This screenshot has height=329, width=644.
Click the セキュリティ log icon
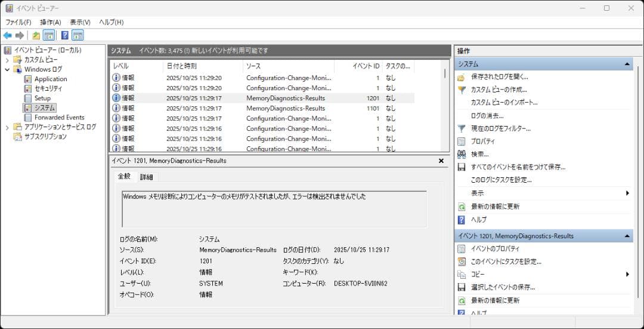[x=27, y=88]
